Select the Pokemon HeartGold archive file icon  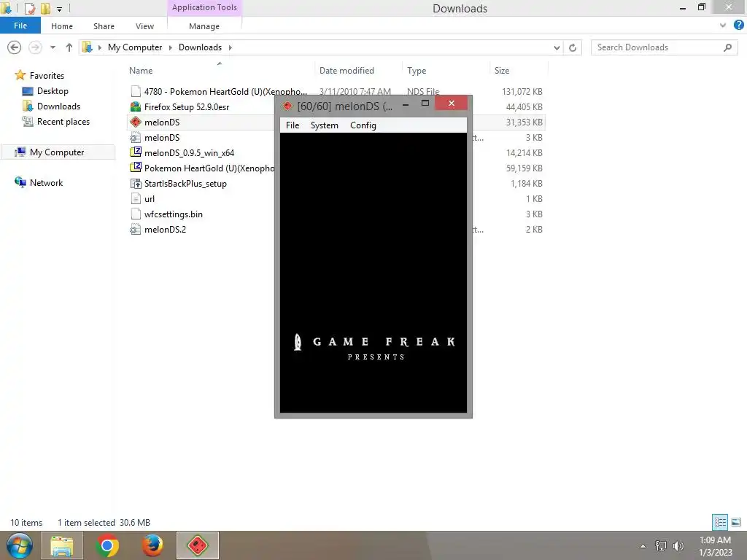[x=136, y=168]
